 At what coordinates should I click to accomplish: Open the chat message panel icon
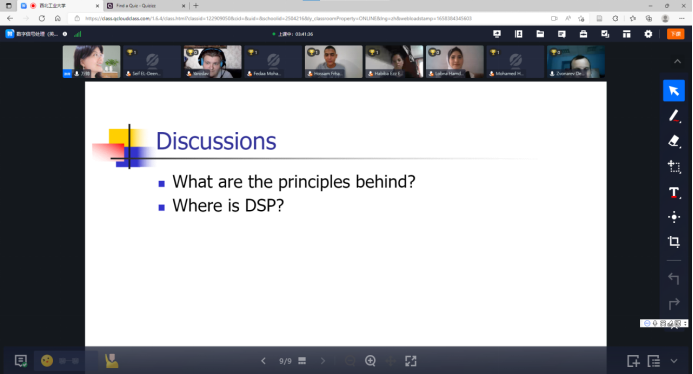point(21,361)
